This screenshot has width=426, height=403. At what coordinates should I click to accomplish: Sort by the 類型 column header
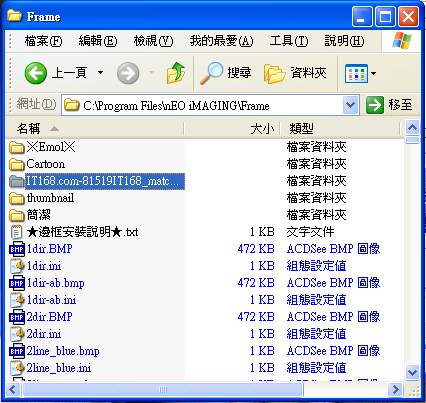340,129
